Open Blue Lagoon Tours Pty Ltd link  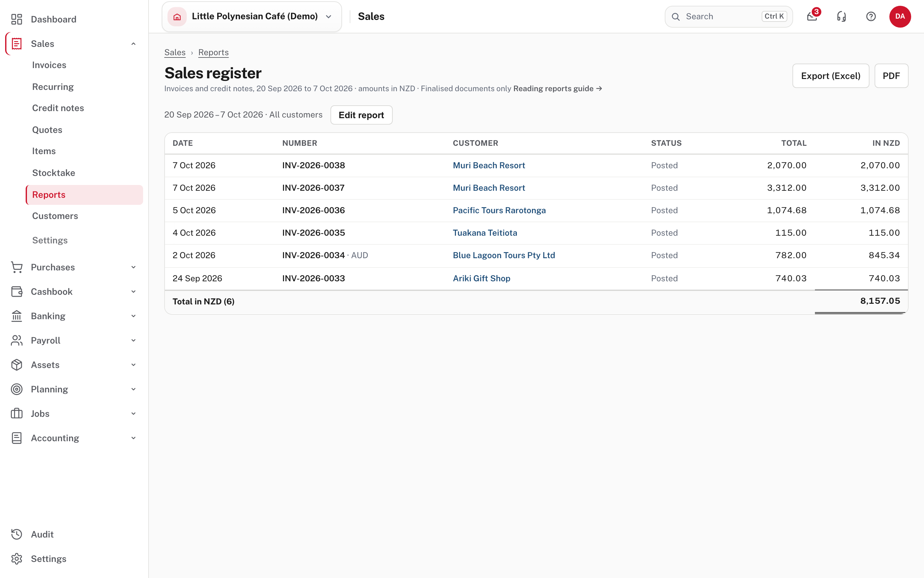coord(504,255)
